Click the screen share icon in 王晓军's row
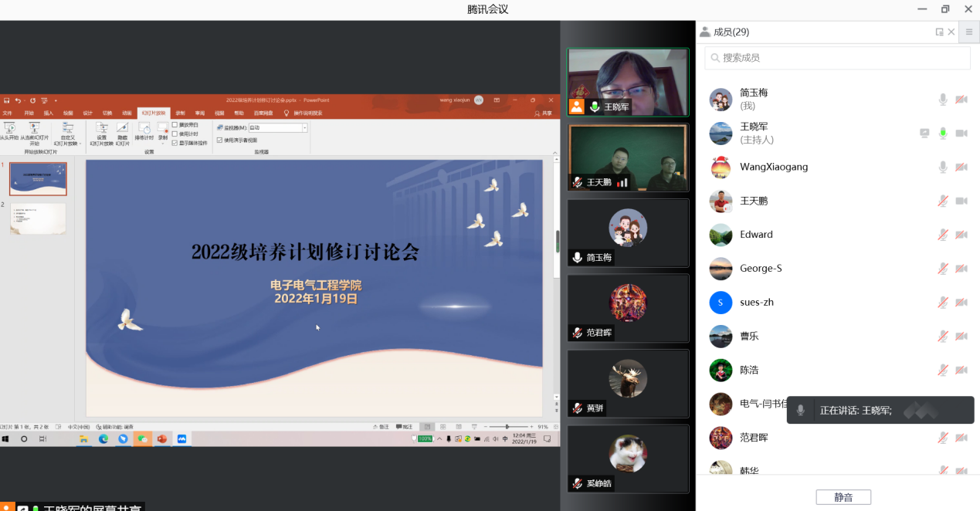980x511 pixels. point(924,134)
